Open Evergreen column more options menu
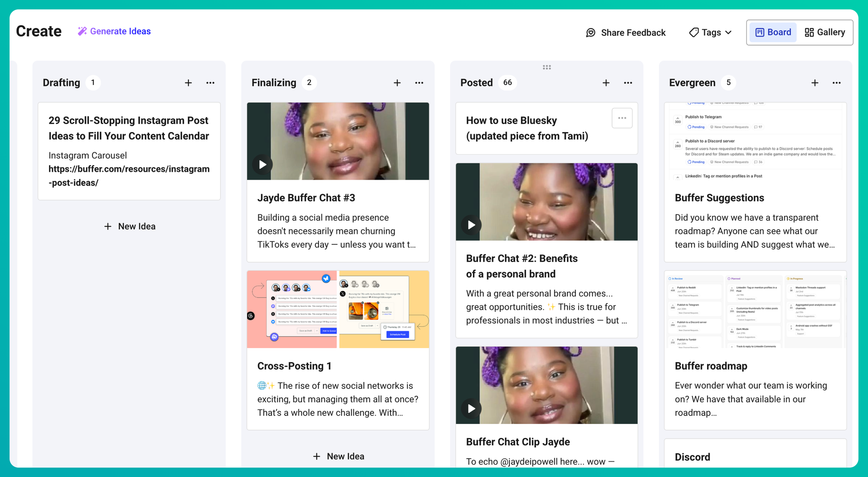 click(x=837, y=83)
